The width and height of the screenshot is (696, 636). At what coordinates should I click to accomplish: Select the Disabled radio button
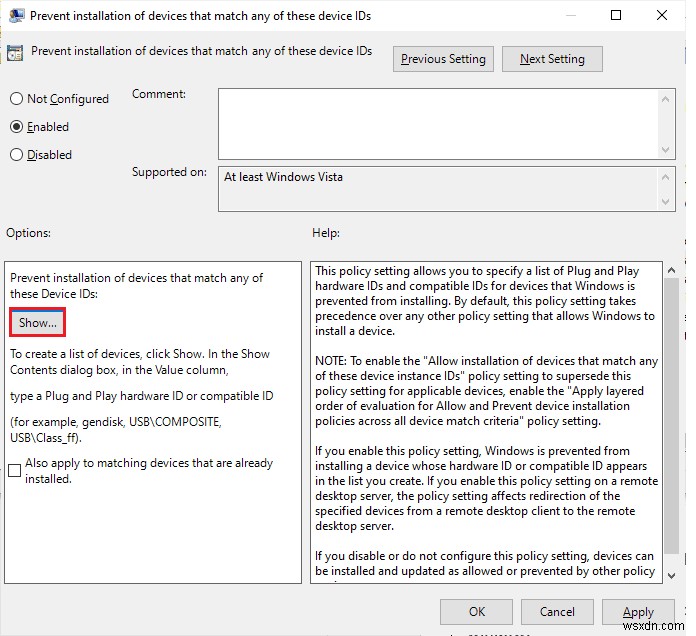coord(16,155)
